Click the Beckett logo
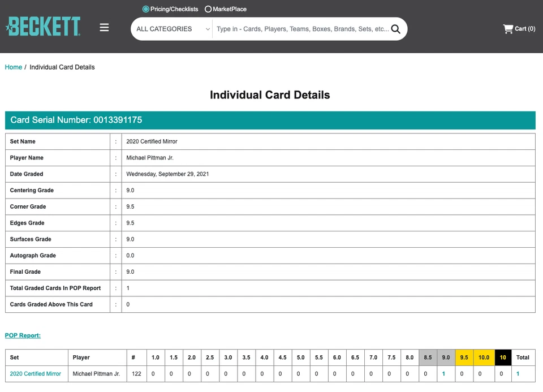 tap(43, 27)
